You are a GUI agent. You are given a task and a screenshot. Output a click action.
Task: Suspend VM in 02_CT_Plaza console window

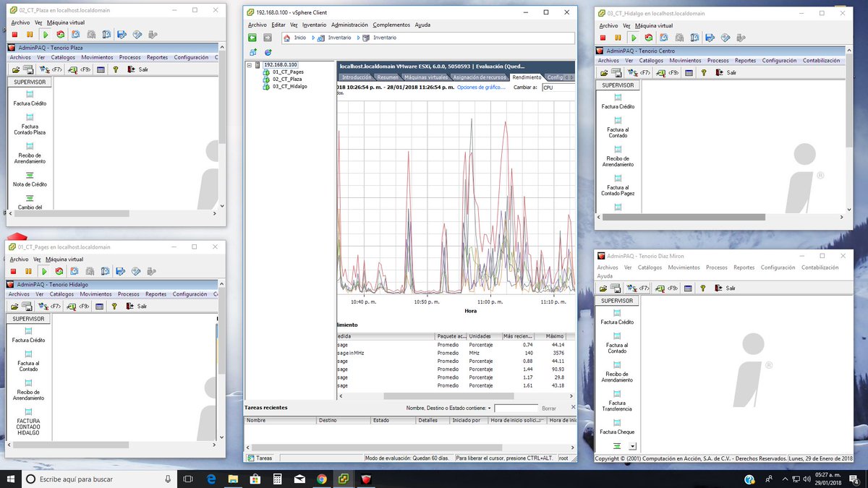(x=30, y=35)
